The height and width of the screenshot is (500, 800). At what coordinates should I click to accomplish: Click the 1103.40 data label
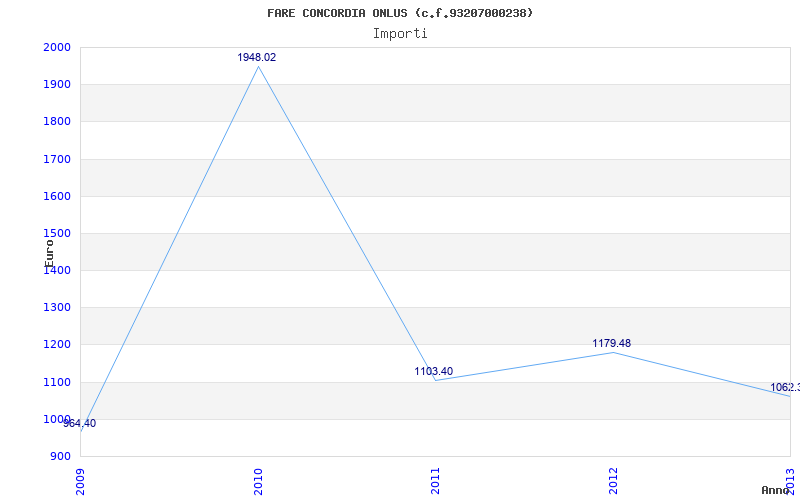click(x=434, y=371)
